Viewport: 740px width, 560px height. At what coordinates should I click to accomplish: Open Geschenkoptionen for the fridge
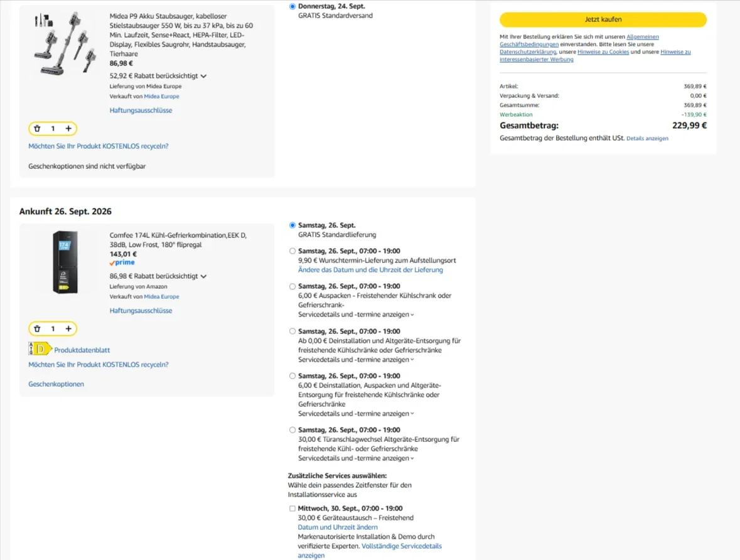[x=56, y=384]
